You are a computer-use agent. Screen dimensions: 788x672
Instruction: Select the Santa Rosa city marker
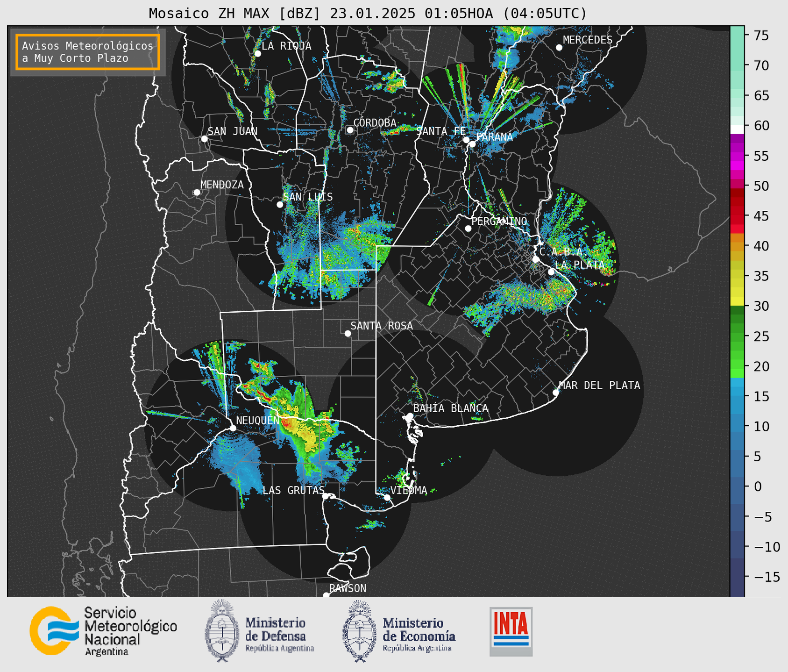pos(348,334)
